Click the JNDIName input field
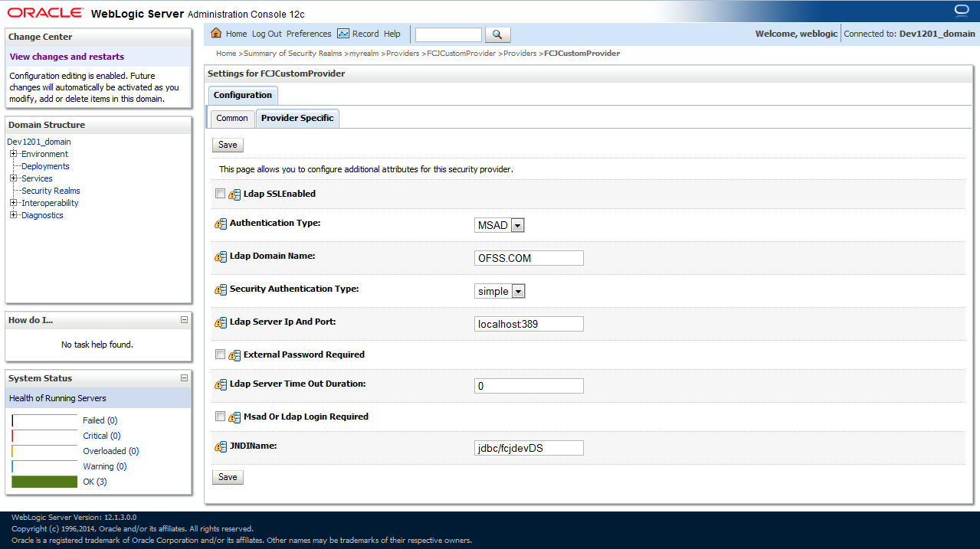The height and width of the screenshot is (549, 980). [x=529, y=448]
